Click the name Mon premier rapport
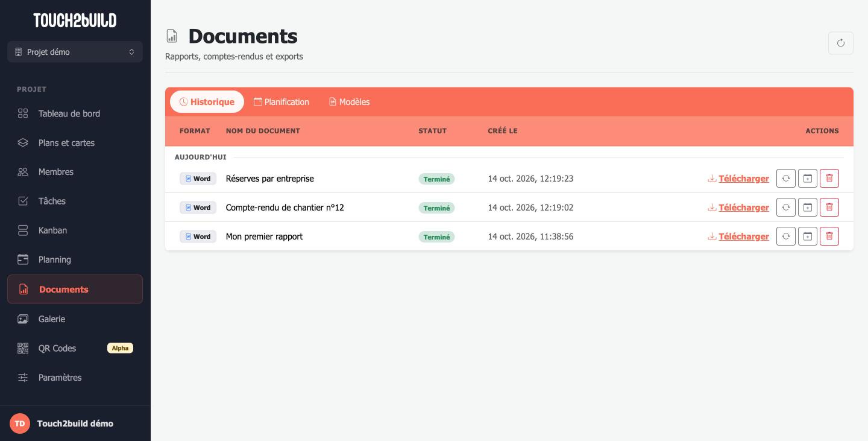This screenshot has height=441, width=868. click(x=264, y=236)
